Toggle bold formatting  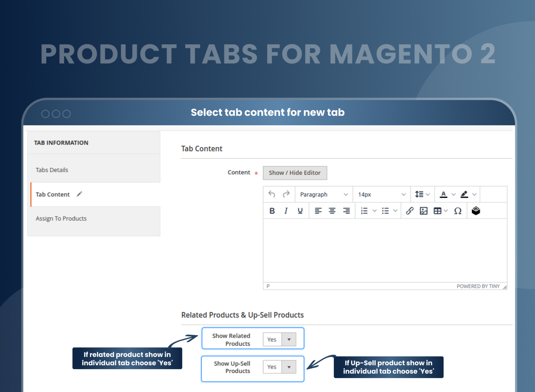pyautogui.click(x=272, y=211)
